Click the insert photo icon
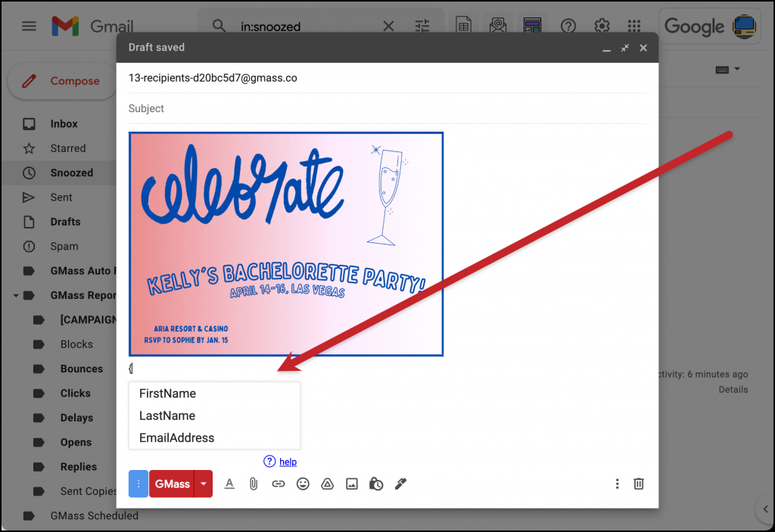 (351, 484)
